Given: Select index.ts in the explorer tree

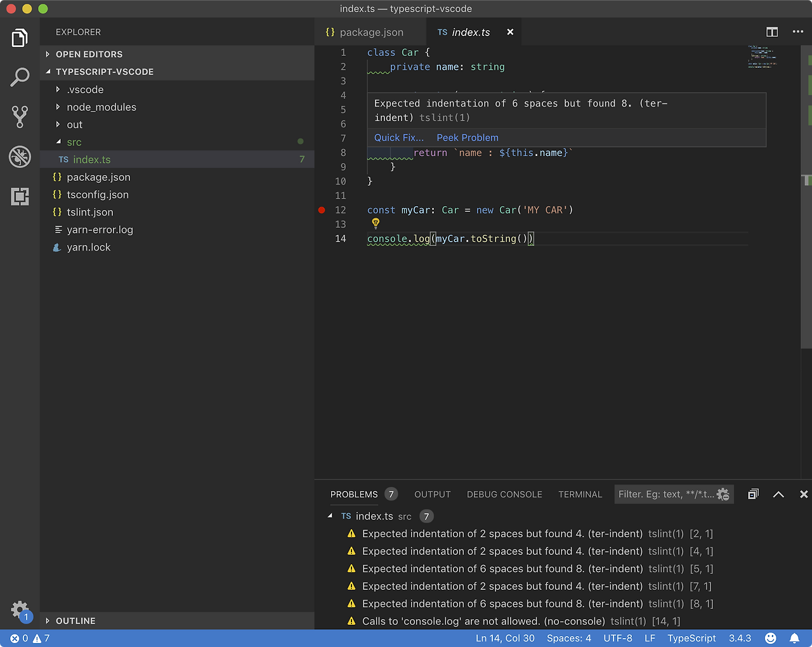Looking at the screenshot, I should pyautogui.click(x=177, y=160).
